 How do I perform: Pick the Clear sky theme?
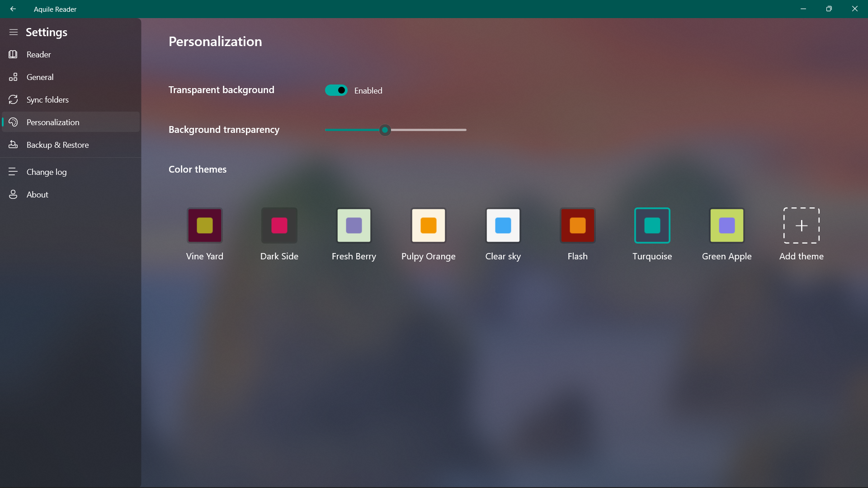click(503, 225)
